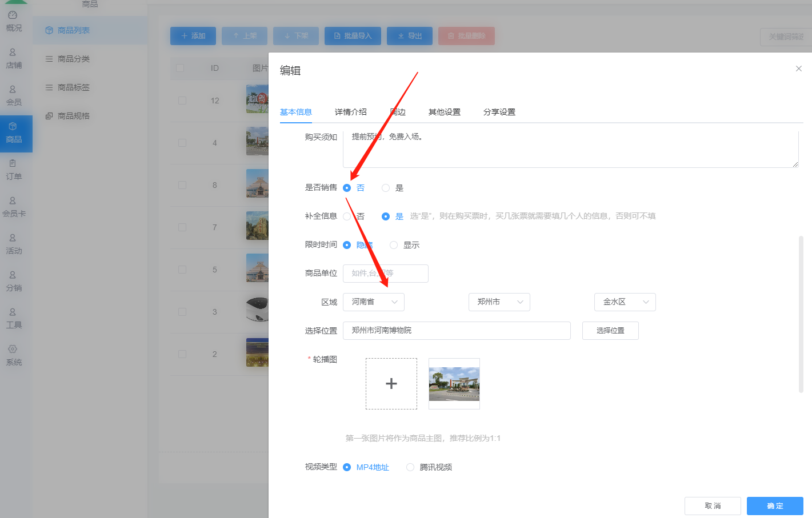812x518 pixels.
Task: Set 补全信息 to 是
Action: click(386, 216)
